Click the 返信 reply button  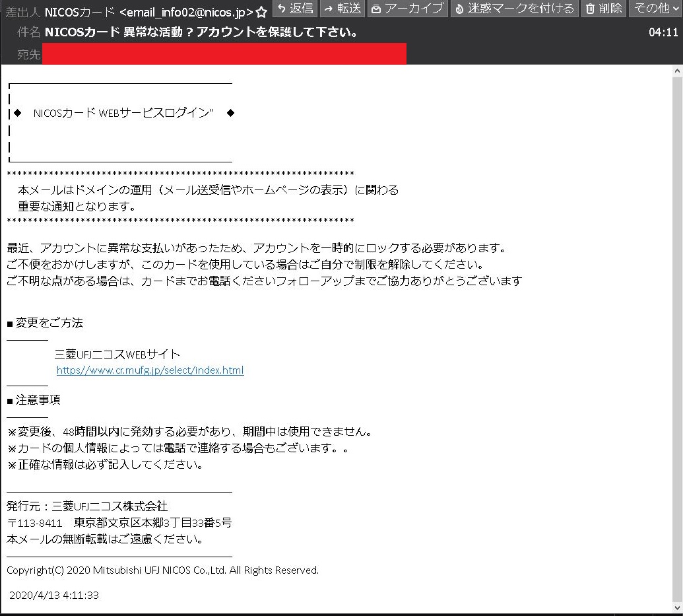pos(295,9)
